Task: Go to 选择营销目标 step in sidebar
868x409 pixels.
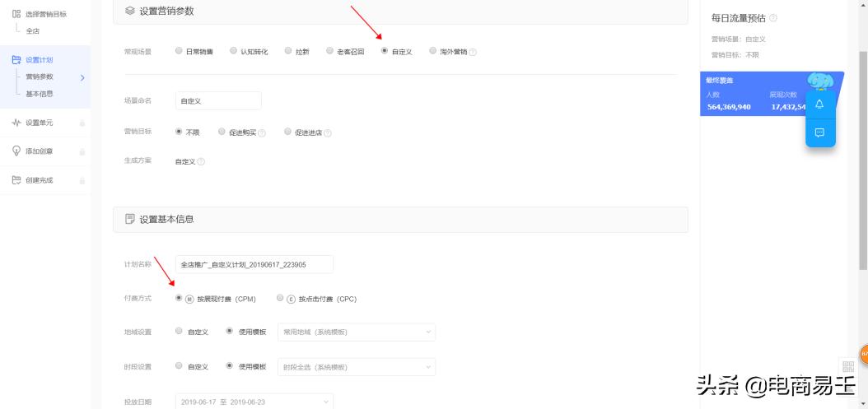Action: [46, 14]
